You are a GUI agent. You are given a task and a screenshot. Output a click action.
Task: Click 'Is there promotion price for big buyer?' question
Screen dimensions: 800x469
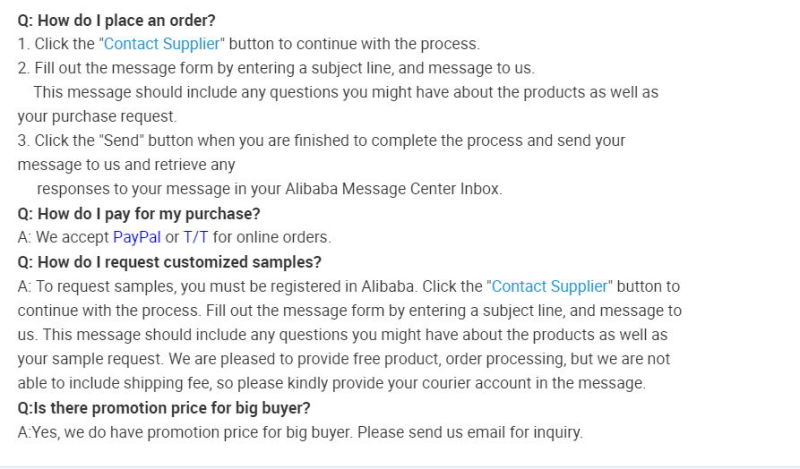[164, 408]
